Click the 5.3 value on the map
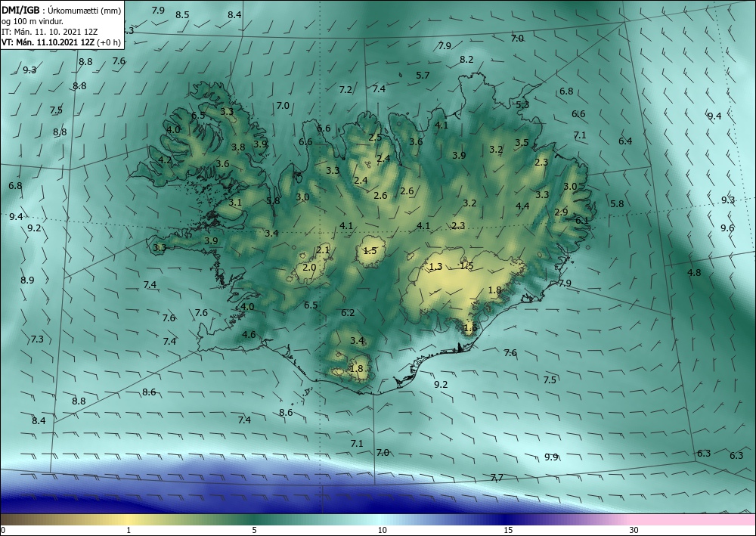 (522, 104)
